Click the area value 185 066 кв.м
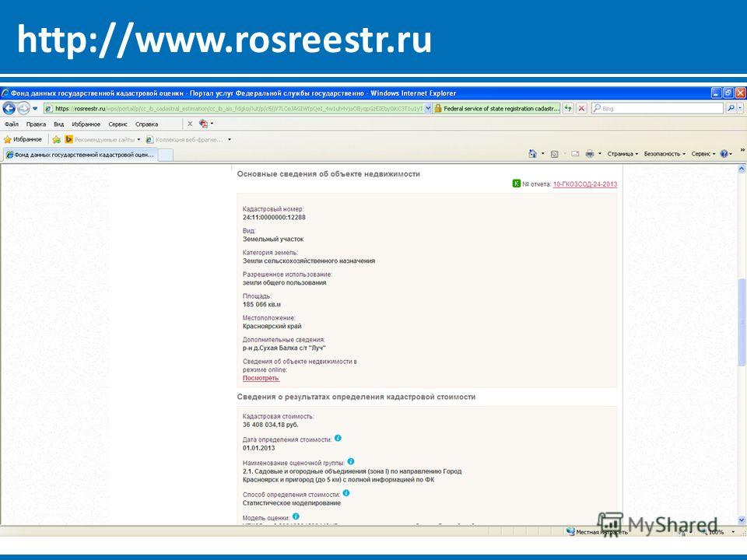 click(x=261, y=304)
